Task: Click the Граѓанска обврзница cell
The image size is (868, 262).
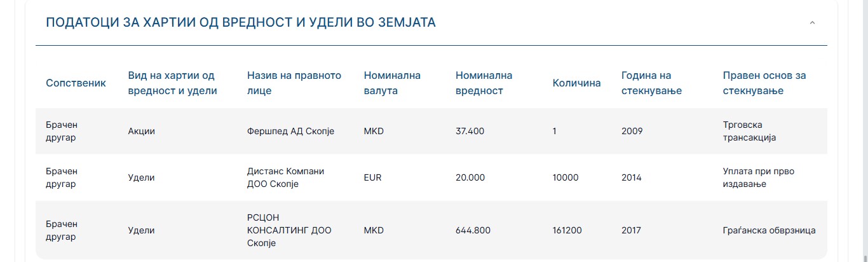Action: coord(769,230)
